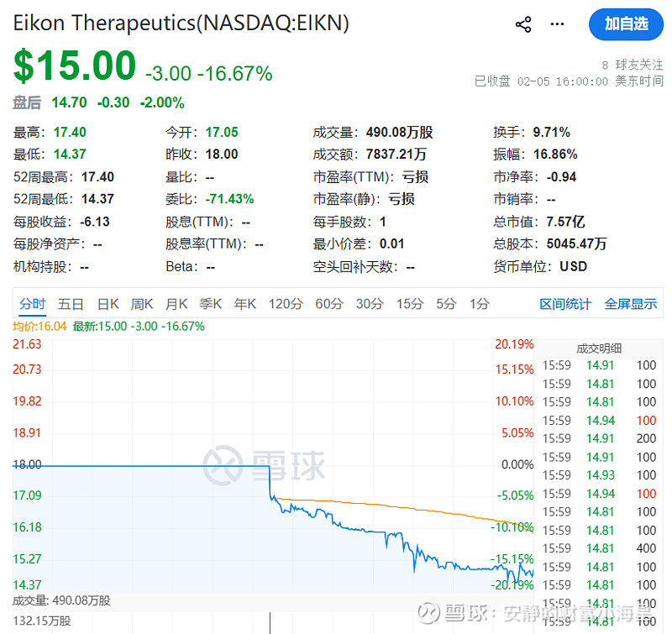Screen dimensions: 672x634
Task: Select the 周K weekly chart tab
Action: click(x=141, y=305)
